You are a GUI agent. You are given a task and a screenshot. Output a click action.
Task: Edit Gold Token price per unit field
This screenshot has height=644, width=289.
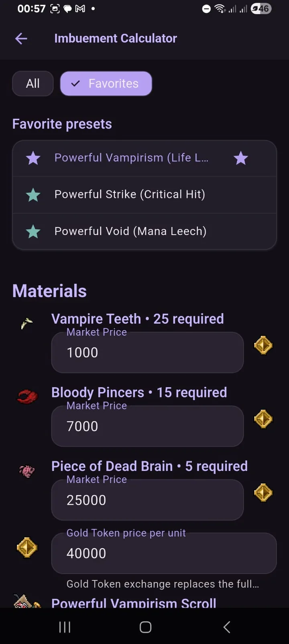click(164, 553)
